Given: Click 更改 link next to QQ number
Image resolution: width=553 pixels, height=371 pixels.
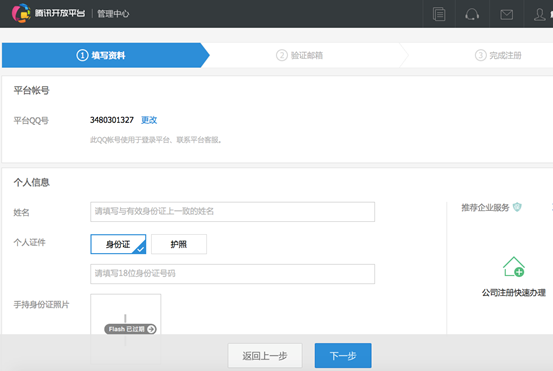Looking at the screenshot, I should pos(149,120).
